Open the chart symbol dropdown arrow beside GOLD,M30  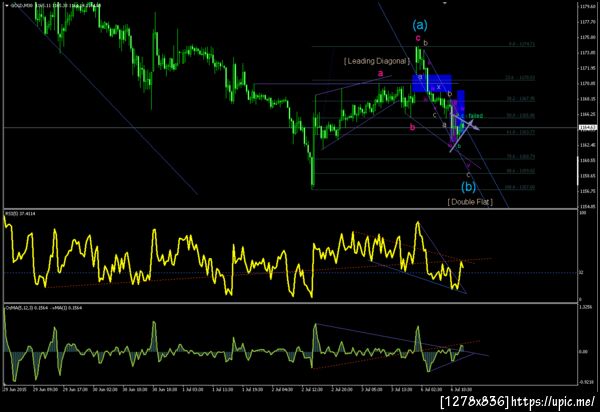pos(7,6)
